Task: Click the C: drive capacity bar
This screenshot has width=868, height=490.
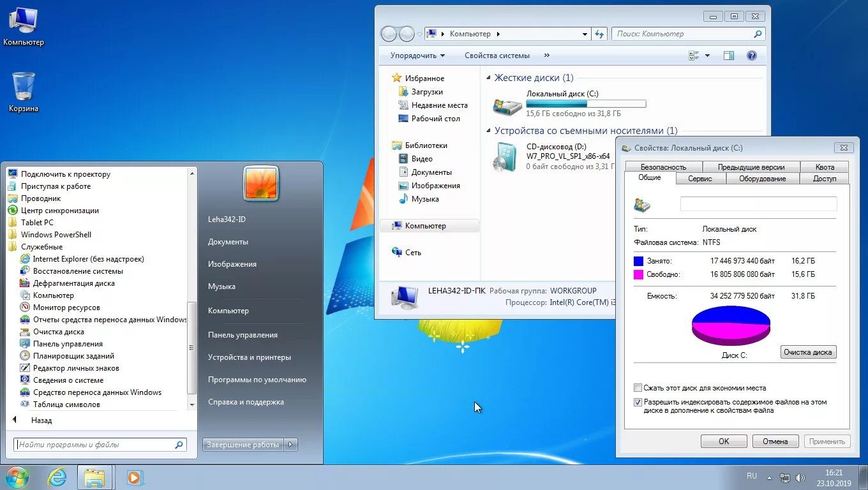Action: [586, 103]
